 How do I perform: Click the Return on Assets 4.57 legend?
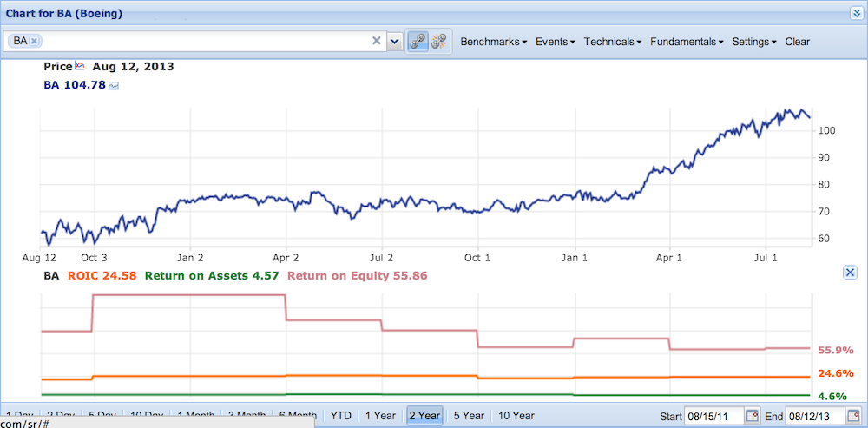point(213,274)
